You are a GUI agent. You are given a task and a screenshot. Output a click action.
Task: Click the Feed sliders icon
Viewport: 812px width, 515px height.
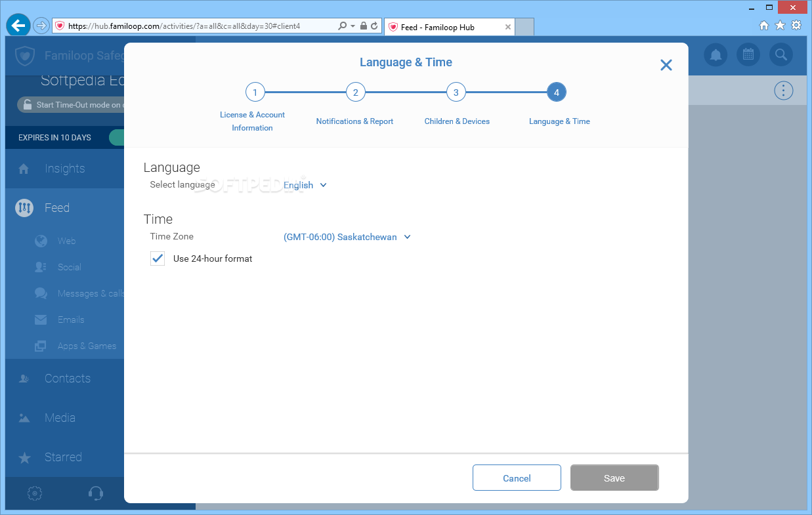[24, 208]
